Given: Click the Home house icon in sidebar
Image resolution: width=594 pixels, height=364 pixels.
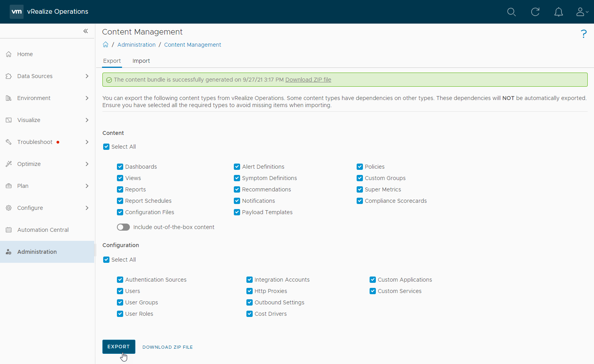Looking at the screenshot, I should tap(9, 54).
